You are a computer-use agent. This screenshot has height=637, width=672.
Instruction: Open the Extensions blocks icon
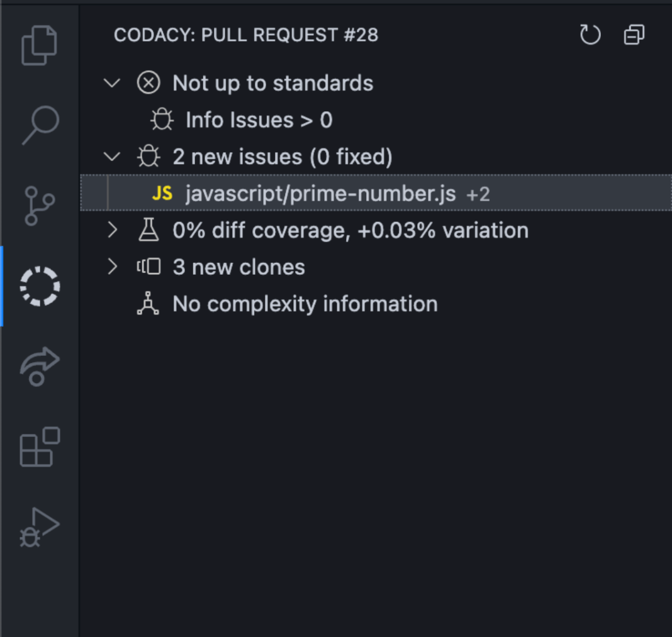click(x=40, y=447)
